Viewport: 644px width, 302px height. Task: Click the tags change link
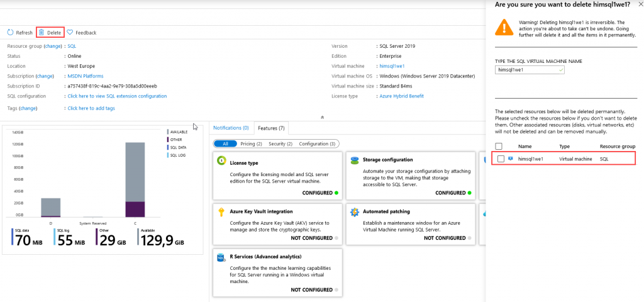coord(28,108)
